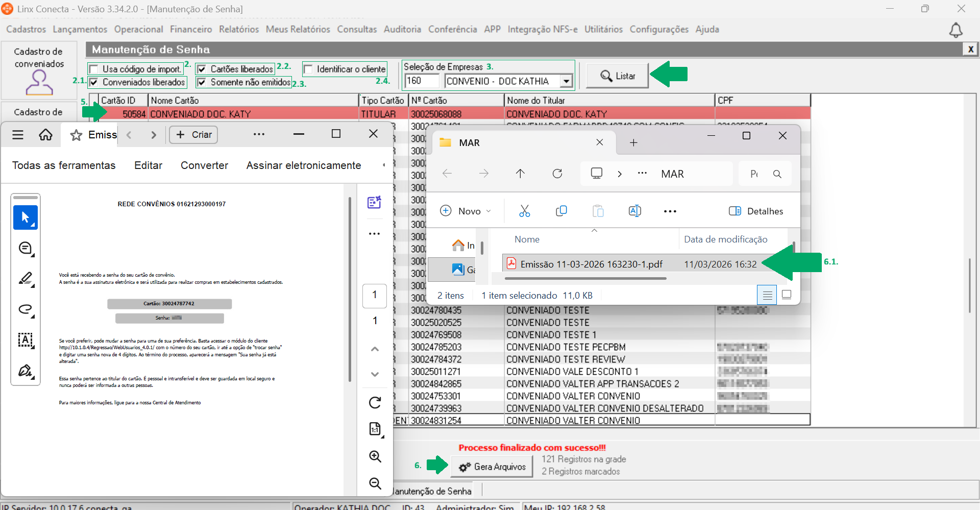Image resolution: width=980 pixels, height=510 pixels.
Task: Go up one folder level in Explorer
Action: 520,174
